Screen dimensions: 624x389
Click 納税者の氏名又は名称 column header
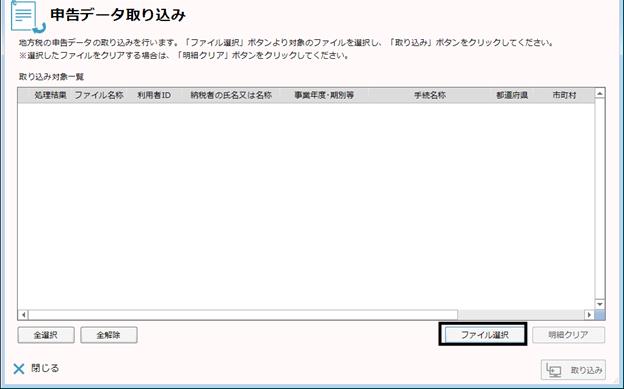point(231,95)
